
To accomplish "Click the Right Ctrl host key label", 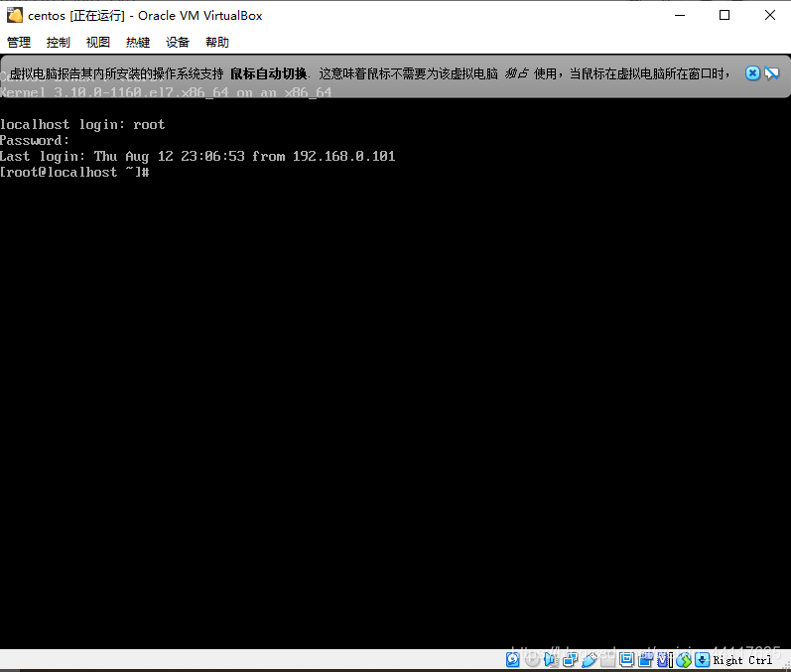I will click(x=742, y=660).
